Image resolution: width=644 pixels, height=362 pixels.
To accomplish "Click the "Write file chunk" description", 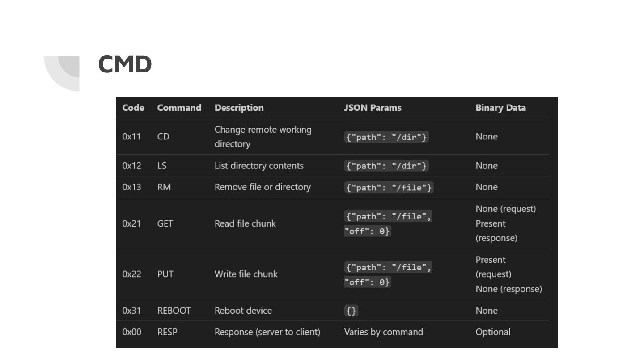I will [246, 274].
